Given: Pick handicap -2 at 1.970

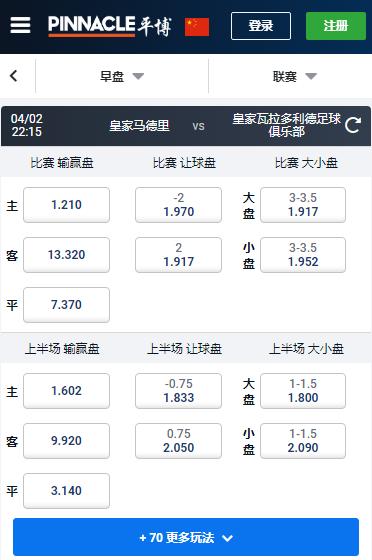Looking at the screenshot, I should (178, 205).
